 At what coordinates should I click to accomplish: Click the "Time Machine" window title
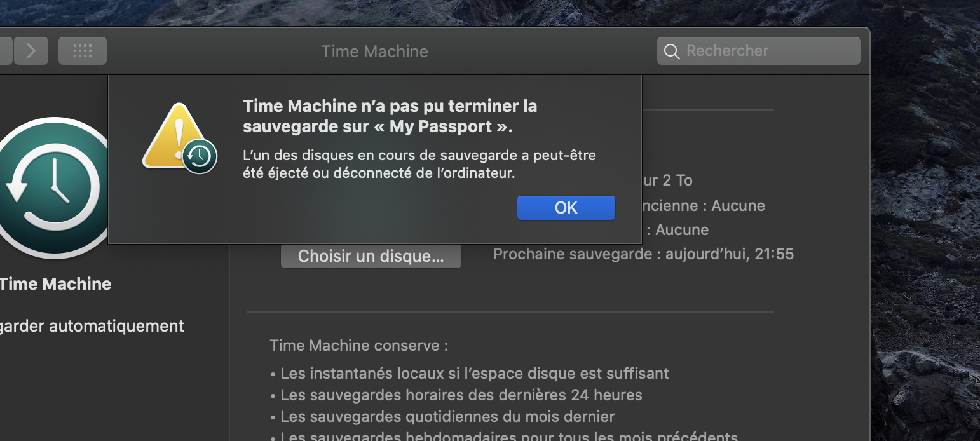coord(374,51)
